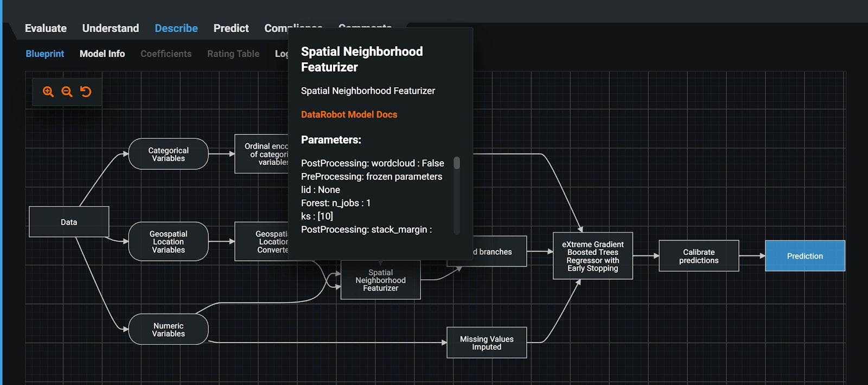
Task: Click 'PostProcessing: stack_margin' parameter line
Action: (x=366, y=229)
